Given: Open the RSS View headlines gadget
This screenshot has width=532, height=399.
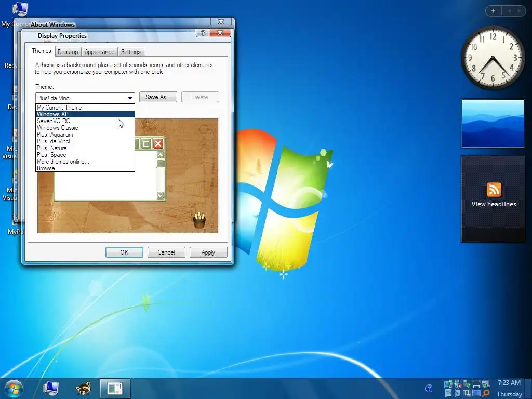Looking at the screenshot, I should click(x=493, y=199).
